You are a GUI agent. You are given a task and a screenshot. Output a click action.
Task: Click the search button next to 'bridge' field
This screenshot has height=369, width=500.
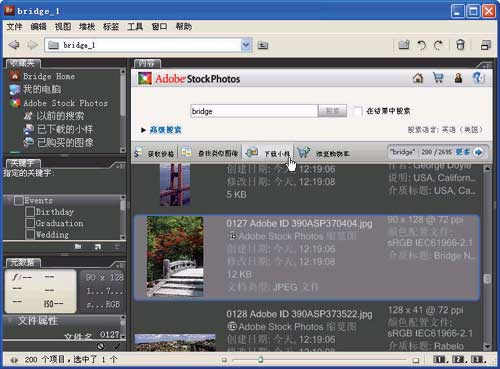click(x=332, y=111)
